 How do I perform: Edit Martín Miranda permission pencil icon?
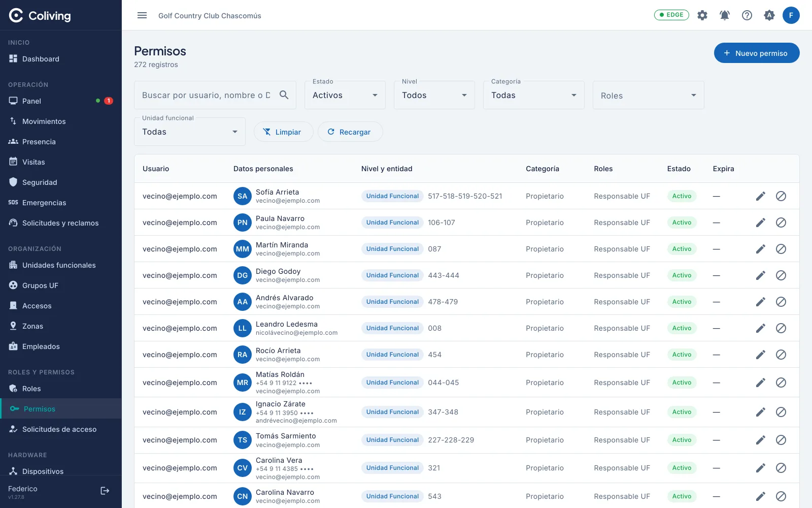point(760,249)
